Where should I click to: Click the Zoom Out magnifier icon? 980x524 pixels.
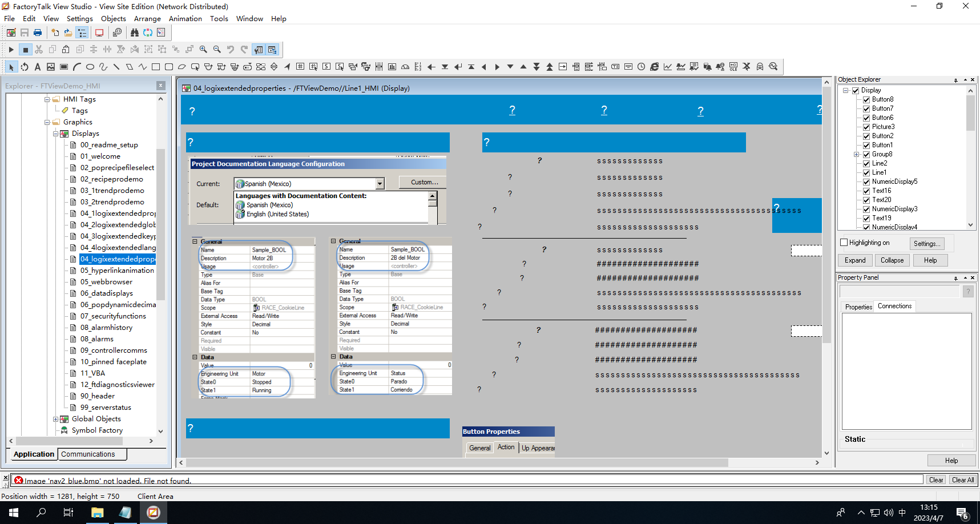tap(217, 50)
